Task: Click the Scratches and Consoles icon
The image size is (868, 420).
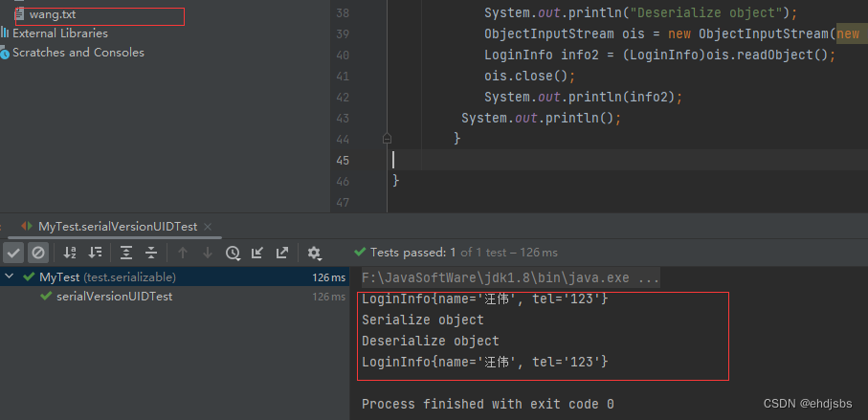Action: 5,54
